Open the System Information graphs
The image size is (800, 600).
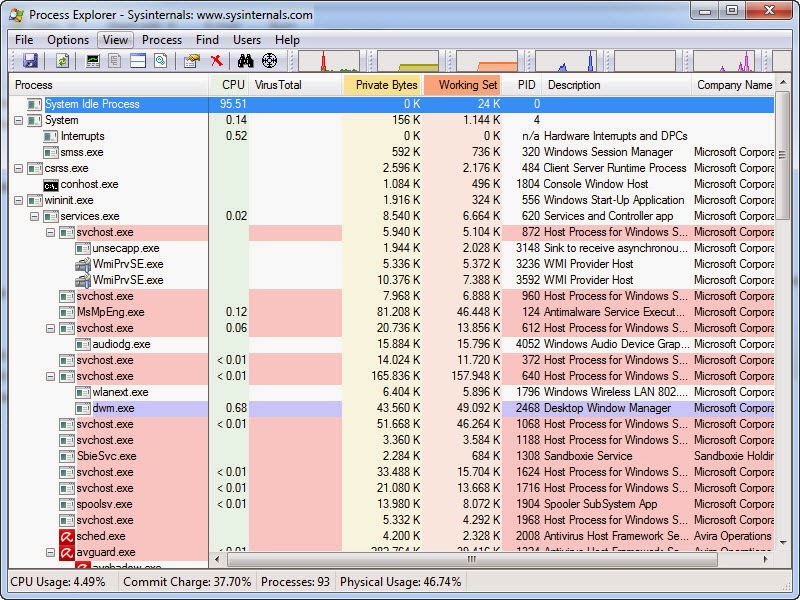coord(92,59)
